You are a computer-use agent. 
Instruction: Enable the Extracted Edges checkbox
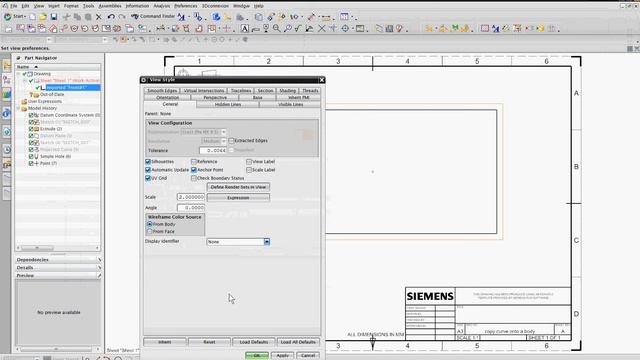coord(231,140)
